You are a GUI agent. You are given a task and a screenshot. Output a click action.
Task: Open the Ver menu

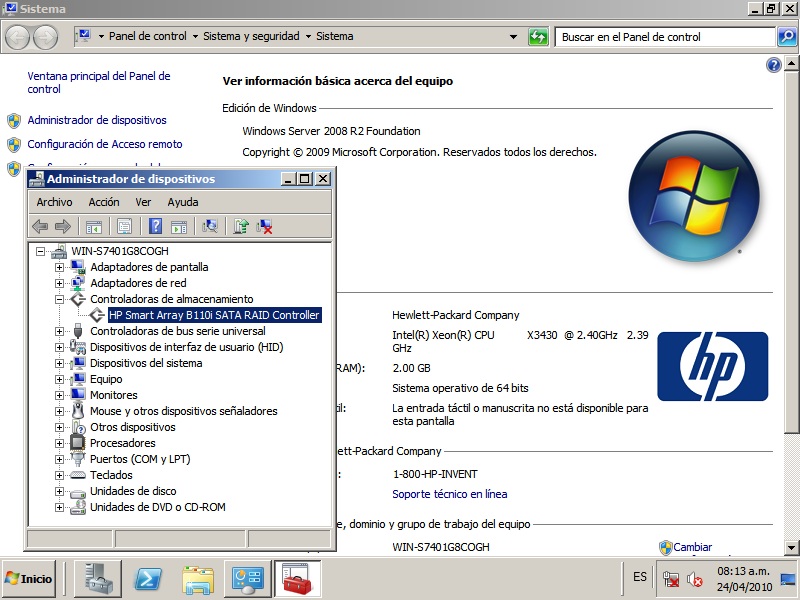pyautogui.click(x=143, y=202)
